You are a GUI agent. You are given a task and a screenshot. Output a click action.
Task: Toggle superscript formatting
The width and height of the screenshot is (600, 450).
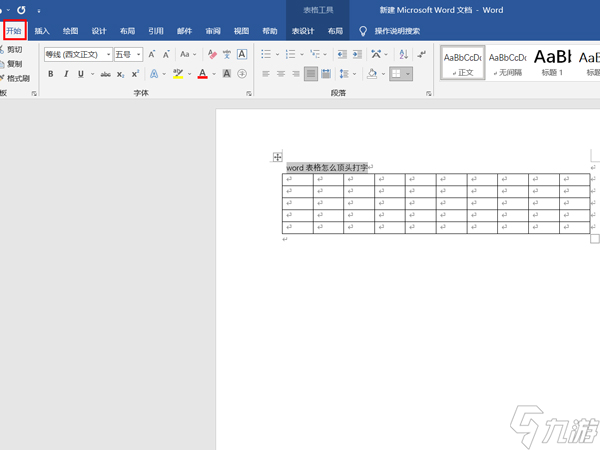pos(135,74)
